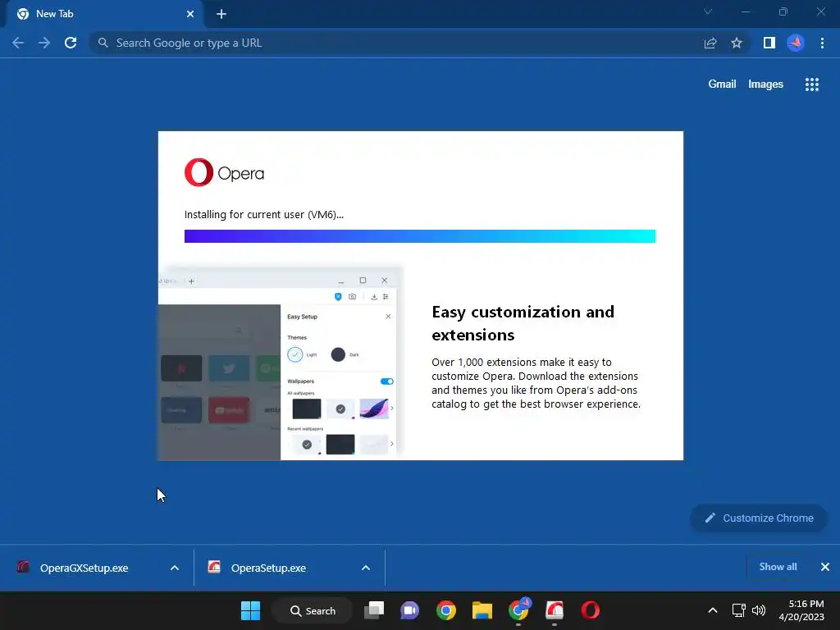
Task: Click Show all downloads
Action: coord(778,567)
